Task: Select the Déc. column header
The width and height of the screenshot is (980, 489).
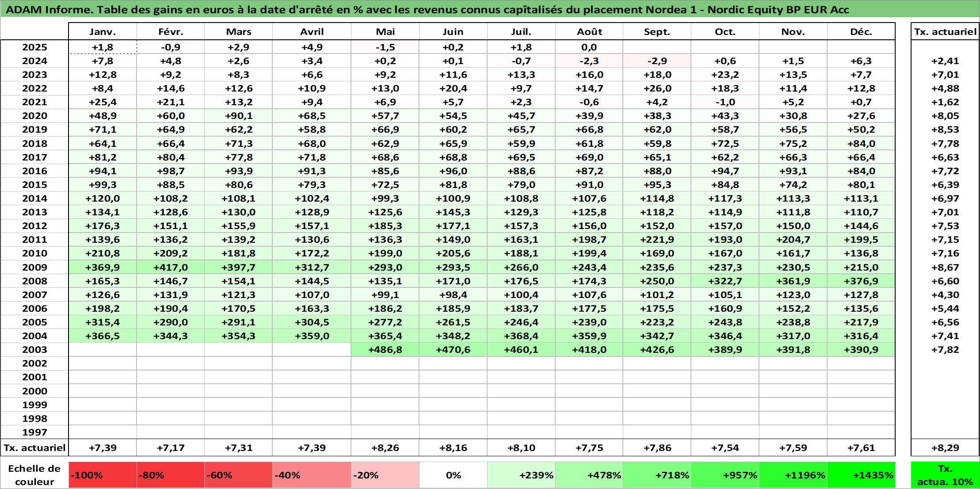Action: pyautogui.click(x=861, y=32)
